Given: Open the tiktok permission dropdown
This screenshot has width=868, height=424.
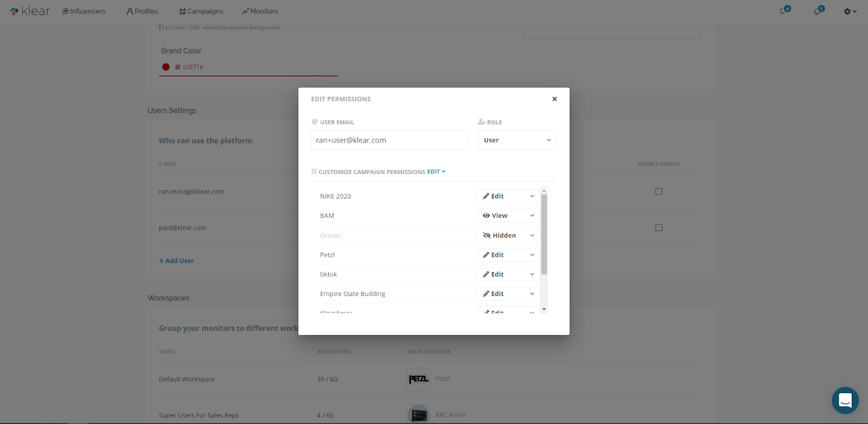Looking at the screenshot, I should click(508, 274).
